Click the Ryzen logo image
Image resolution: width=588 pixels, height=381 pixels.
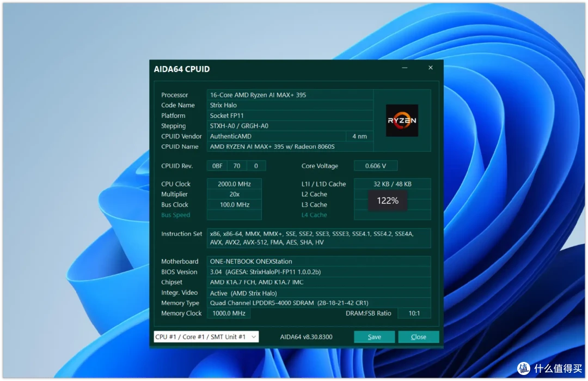pos(402,120)
